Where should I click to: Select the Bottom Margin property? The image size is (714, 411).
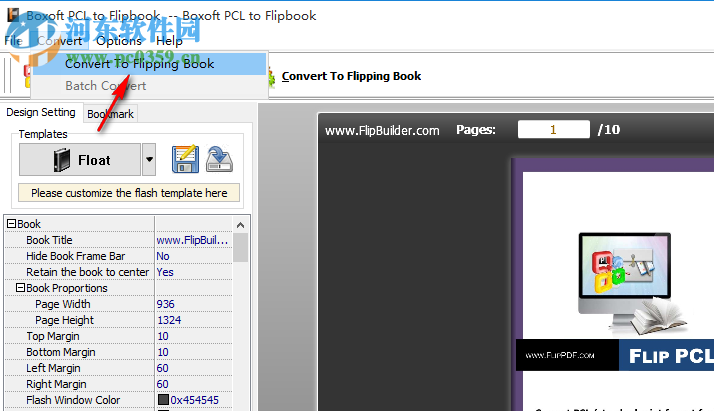click(x=80, y=352)
